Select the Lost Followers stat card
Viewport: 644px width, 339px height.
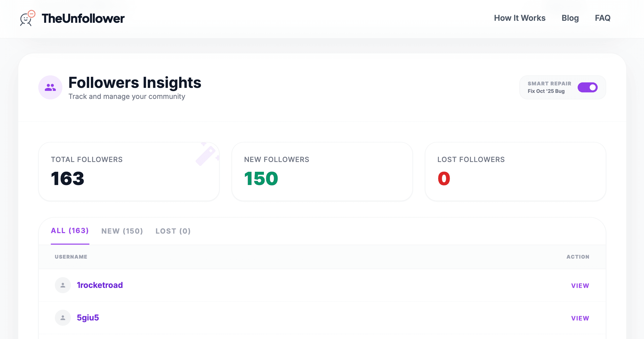515,172
